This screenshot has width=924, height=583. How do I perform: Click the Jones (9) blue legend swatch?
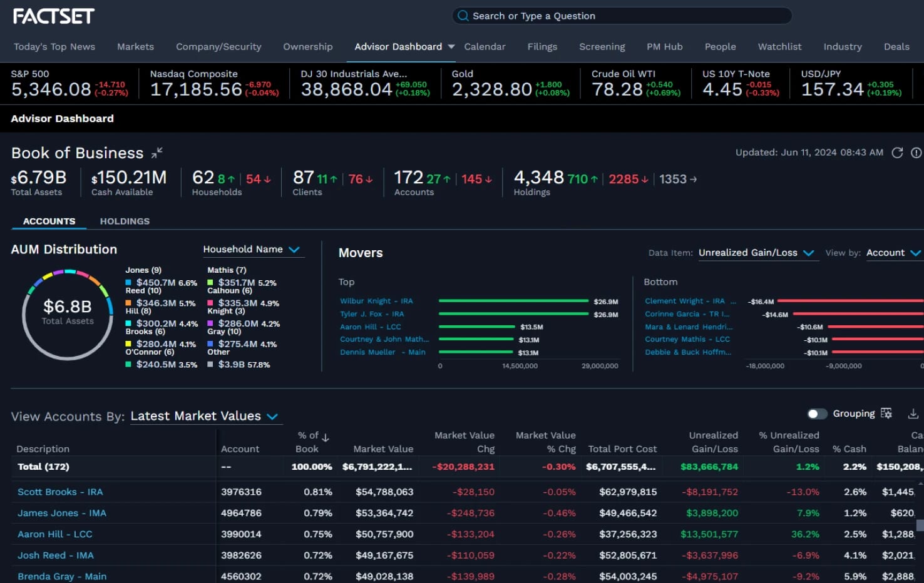128,283
